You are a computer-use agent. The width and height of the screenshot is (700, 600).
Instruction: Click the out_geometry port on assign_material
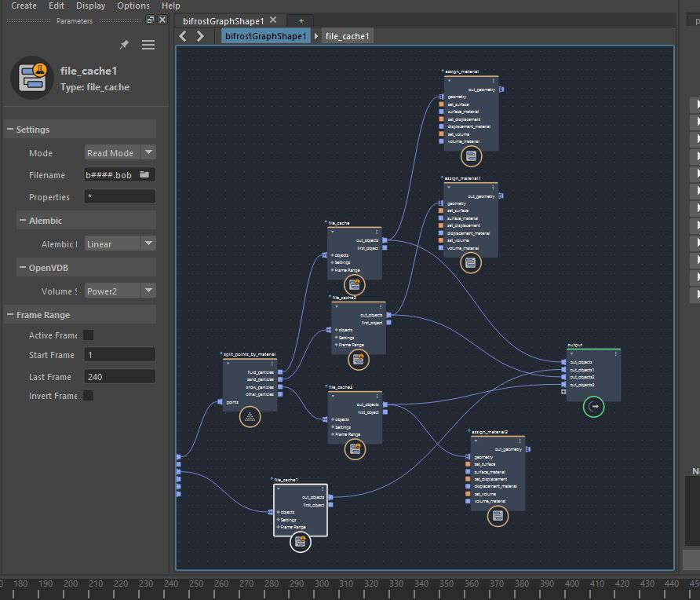pos(501,90)
